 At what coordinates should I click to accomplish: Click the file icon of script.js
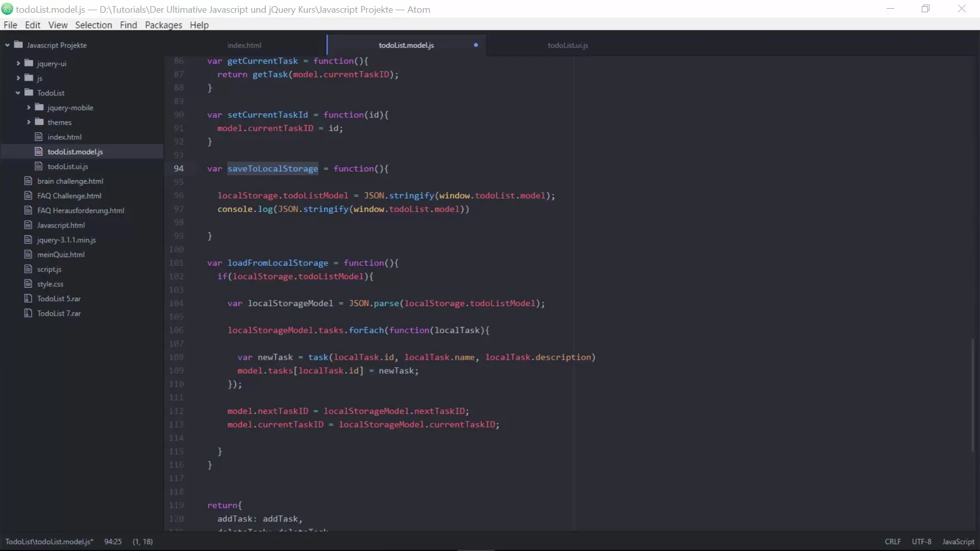[28, 269]
